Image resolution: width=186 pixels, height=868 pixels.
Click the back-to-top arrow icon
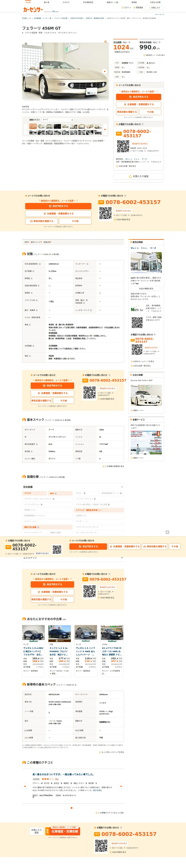click(x=167, y=532)
